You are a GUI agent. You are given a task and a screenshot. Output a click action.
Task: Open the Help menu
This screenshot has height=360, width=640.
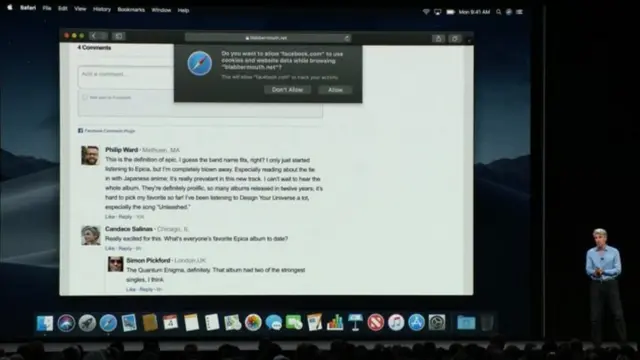coord(183,11)
